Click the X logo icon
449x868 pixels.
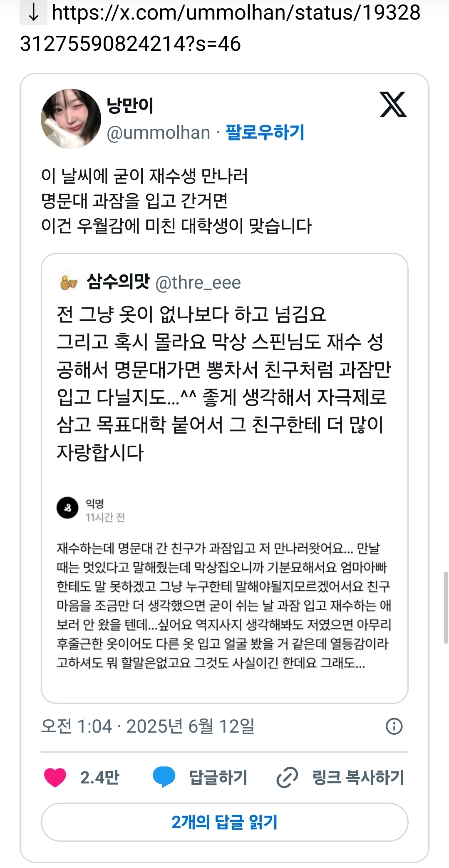pyautogui.click(x=393, y=104)
